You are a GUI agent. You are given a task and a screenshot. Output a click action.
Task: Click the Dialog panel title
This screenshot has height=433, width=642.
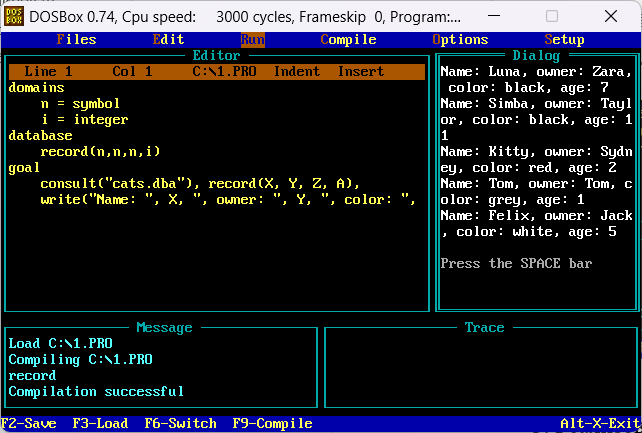tap(536, 56)
